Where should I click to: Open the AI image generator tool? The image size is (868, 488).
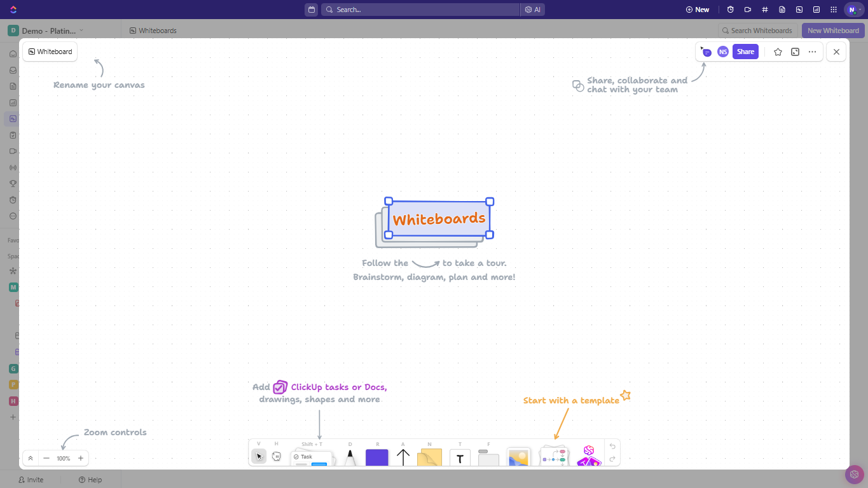click(589, 456)
